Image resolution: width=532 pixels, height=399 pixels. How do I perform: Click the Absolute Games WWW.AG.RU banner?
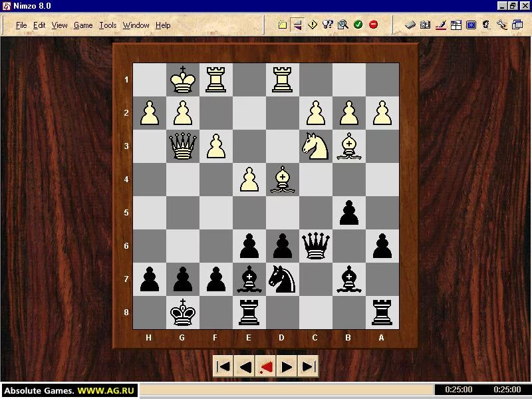coord(69,390)
